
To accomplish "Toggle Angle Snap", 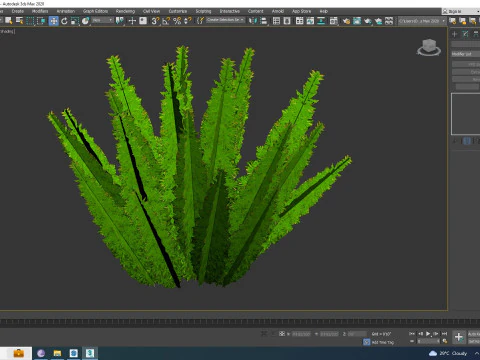I will (x=166, y=21).
